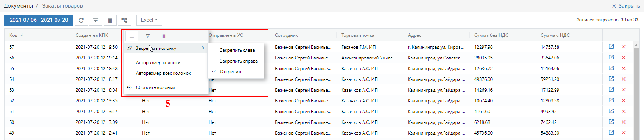The height and width of the screenshot is (140, 644).
Task: Open the filter lines icon in toolbar
Action: pyautogui.click(x=96, y=20)
